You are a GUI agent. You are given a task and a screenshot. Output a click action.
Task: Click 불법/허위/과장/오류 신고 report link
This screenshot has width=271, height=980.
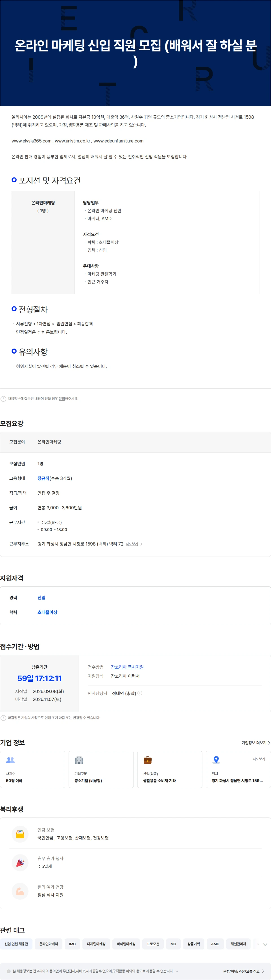pos(244,971)
